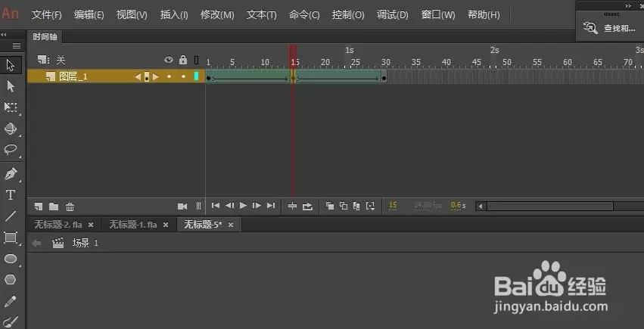
Task: Open the 窗口(W) menu
Action: (x=438, y=15)
